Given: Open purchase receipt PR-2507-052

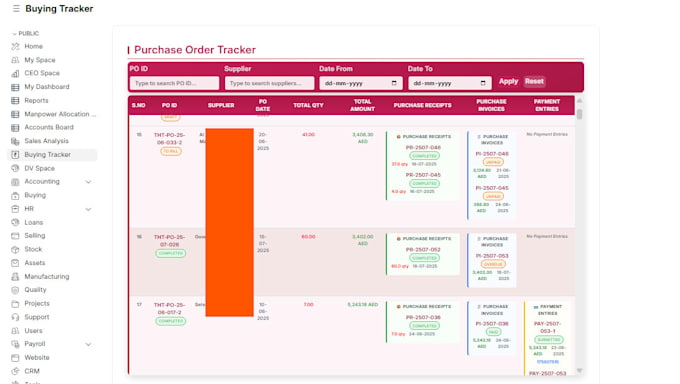Looking at the screenshot, I should click(x=423, y=249).
